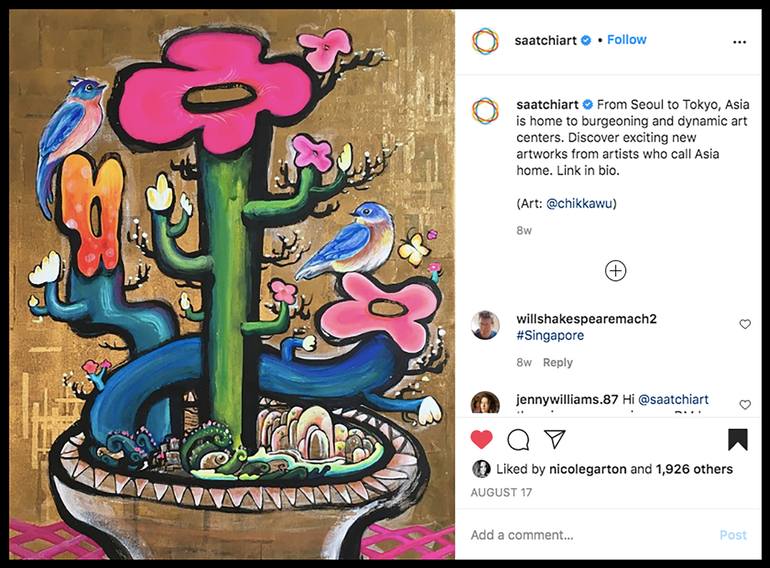Like jennywilliams.87's comment heart
The width and height of the screenshot is (770, 568).
(x=745, y=405)
